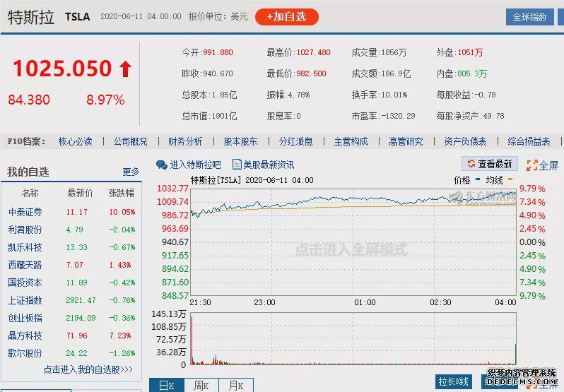Select 晶方科技 in the watchlist
The height and width of the screenshot is (392, 564).
point(25,335)
